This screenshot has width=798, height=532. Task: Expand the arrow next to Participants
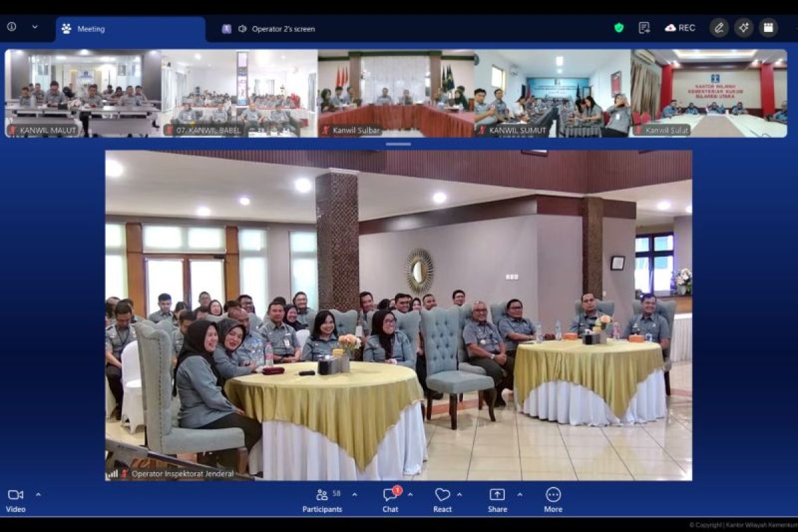[x=354, y=494]
